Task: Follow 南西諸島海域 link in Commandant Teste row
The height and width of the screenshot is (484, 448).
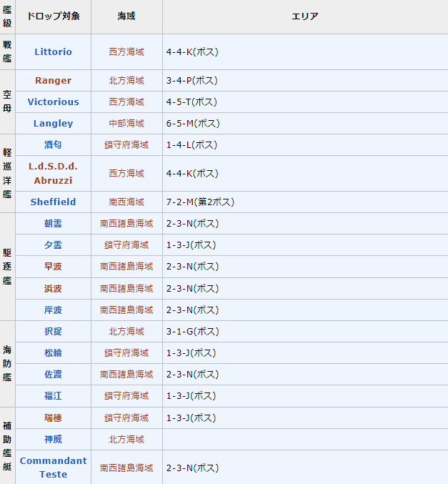Action: [126, 468]
